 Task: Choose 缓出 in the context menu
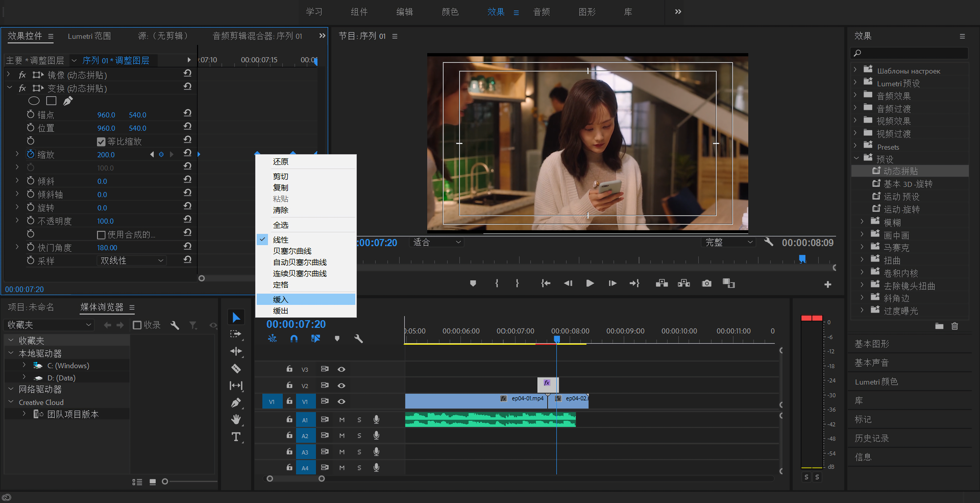click(x=306, y=311)
